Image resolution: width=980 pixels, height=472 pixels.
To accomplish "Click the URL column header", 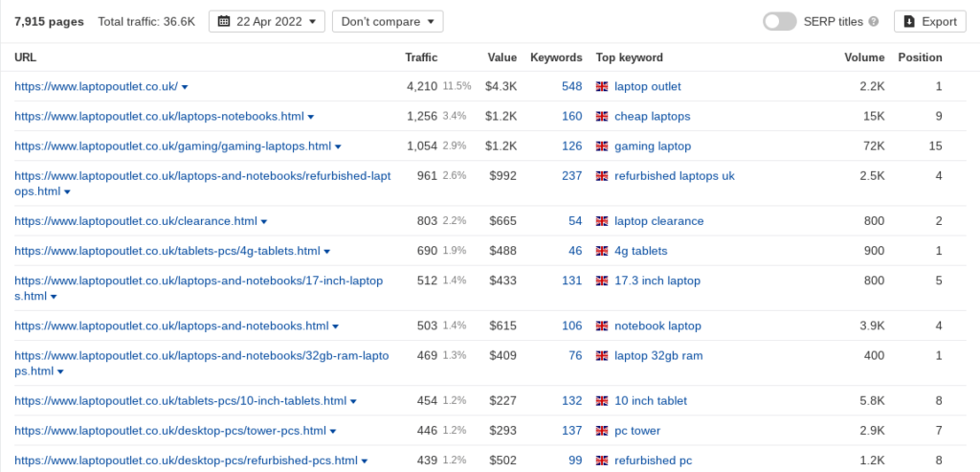I will (26, 57).
